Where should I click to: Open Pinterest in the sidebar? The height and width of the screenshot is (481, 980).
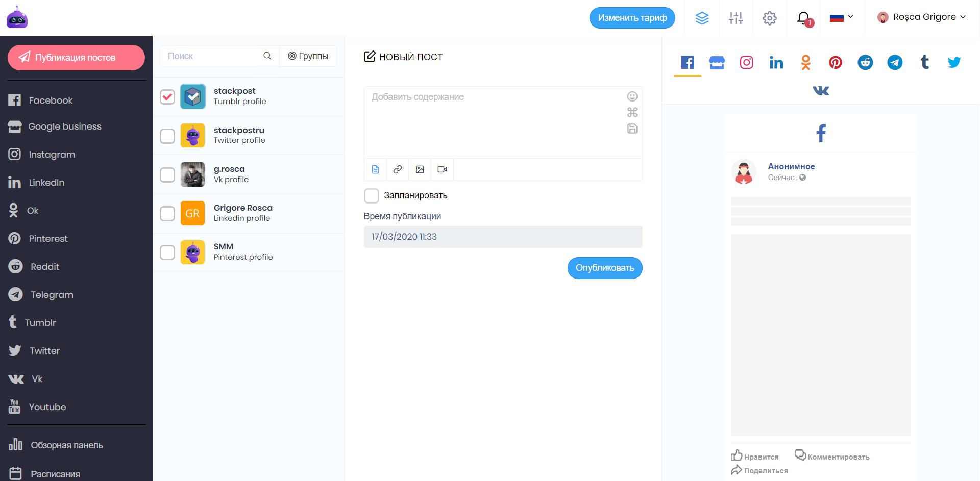[x=38, y=239]
